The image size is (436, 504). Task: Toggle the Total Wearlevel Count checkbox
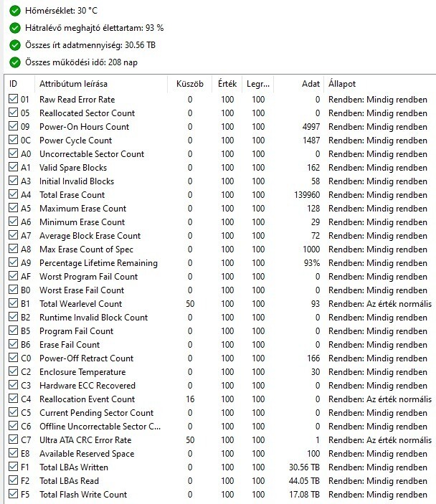coord(13,303)
